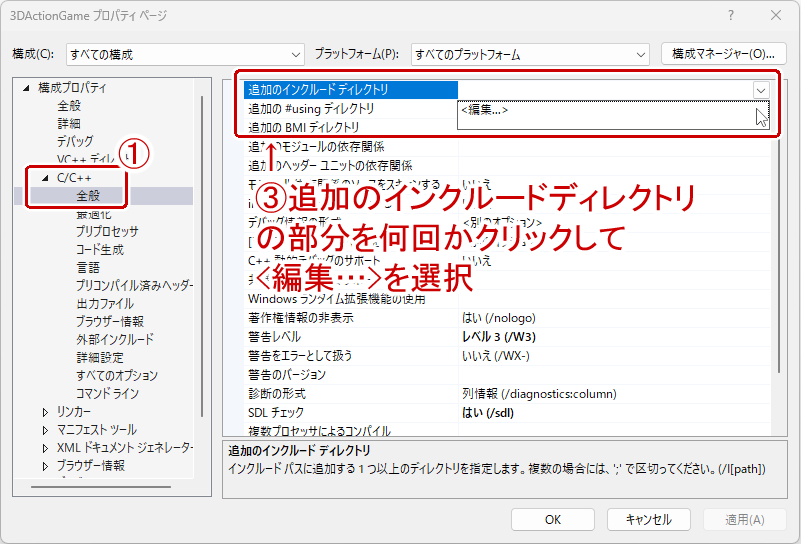
Task: Select 全般 under 構成プロパティ
Action: [x=69, y=106]
